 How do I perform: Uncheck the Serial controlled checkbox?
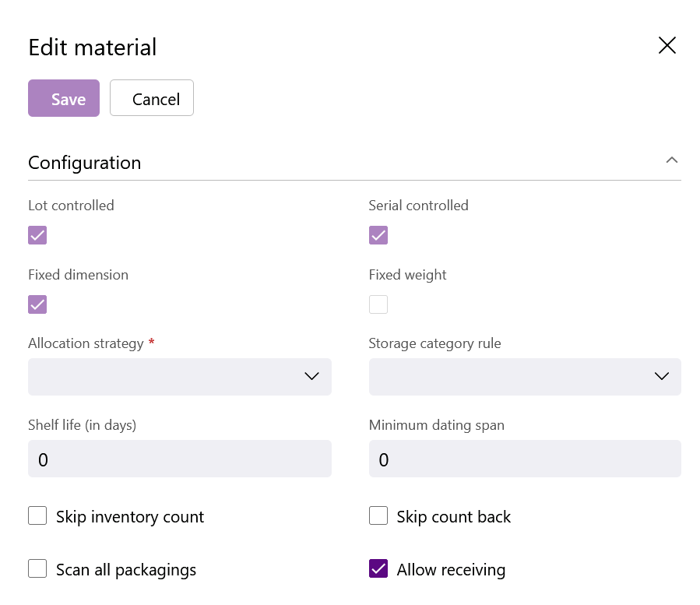click(x=378, y=235)
